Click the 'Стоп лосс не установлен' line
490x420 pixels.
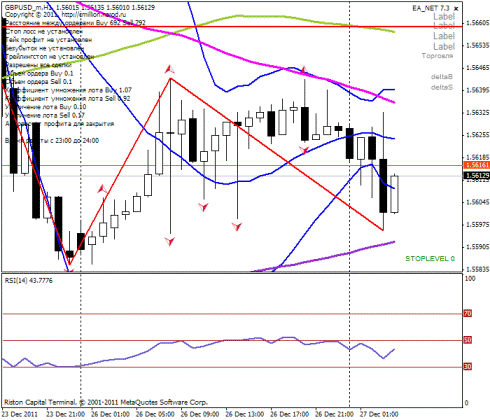click(x=44, y=31)
